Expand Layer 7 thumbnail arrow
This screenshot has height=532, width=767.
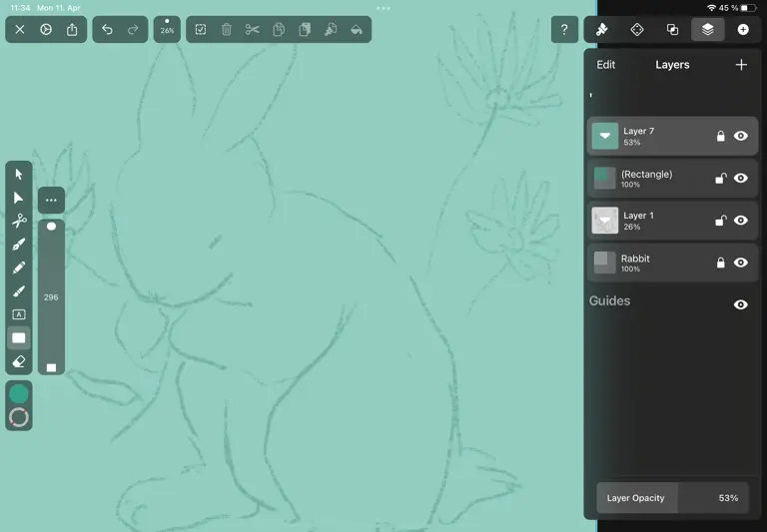click(x=605, y=136)
